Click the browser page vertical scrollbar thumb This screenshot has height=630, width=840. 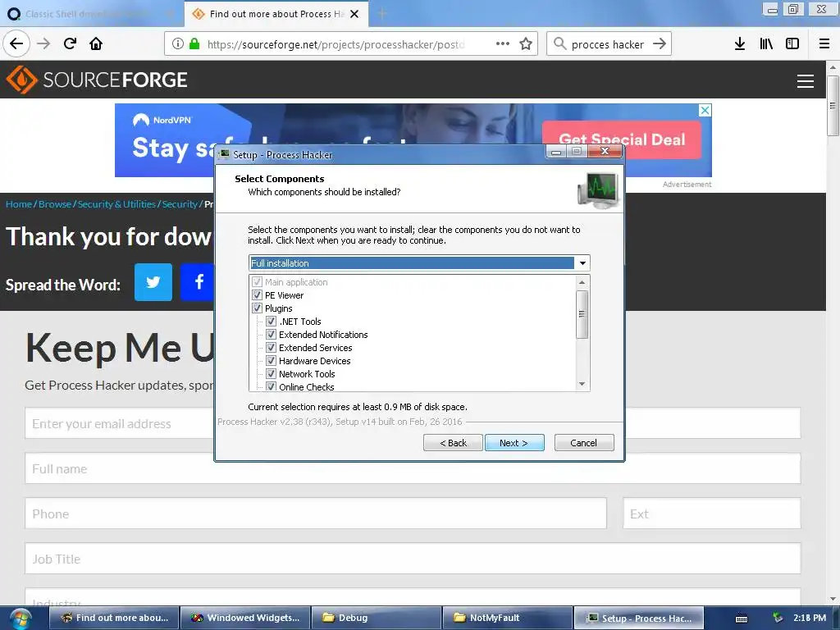pos(833,106)
